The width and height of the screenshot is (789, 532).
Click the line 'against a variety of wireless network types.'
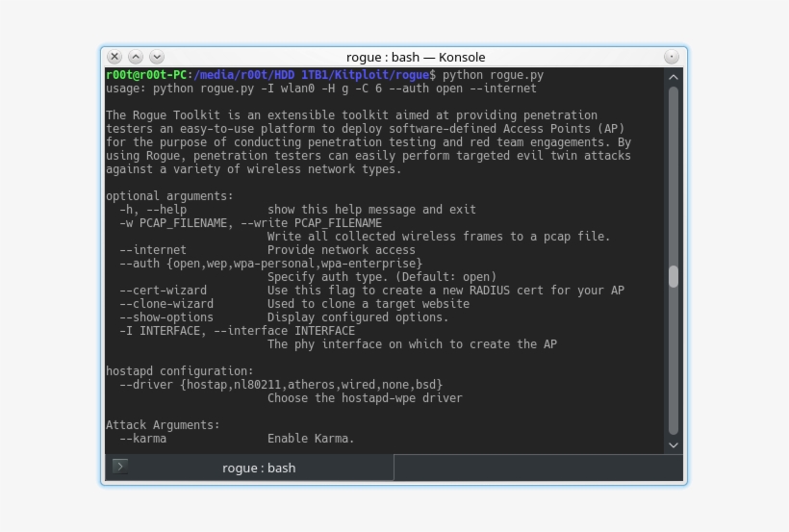(x=254, y=169)
